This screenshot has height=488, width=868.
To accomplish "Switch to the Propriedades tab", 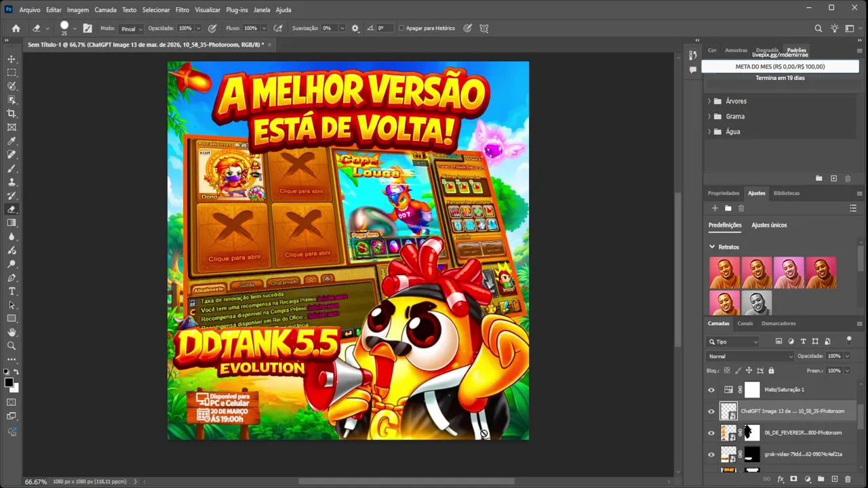I will (724, 193).
